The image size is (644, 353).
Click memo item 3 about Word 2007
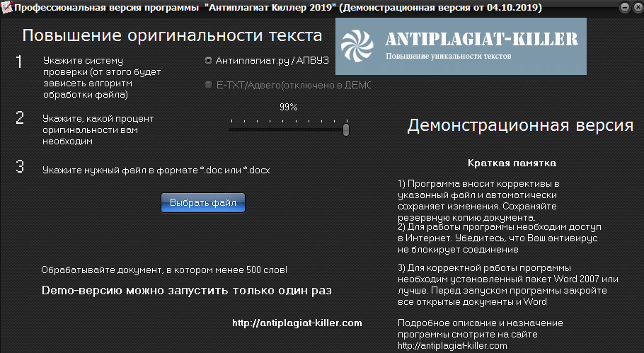pos(508,285)
